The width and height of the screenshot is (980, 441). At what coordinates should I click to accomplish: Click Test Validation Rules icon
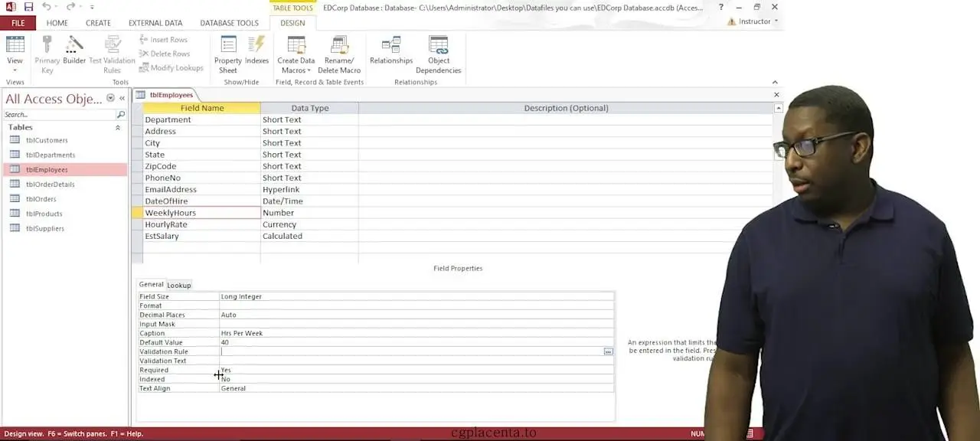point(112,54)
